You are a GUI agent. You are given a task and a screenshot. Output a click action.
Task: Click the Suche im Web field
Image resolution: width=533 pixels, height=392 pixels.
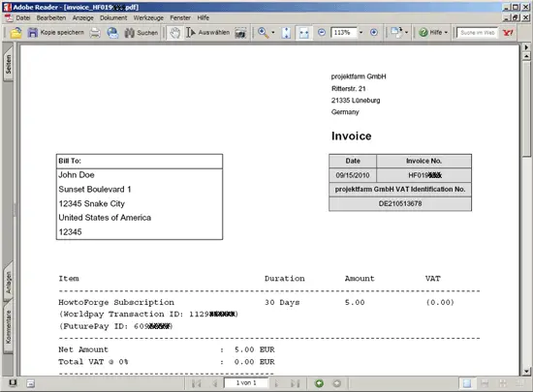(477, 33)
